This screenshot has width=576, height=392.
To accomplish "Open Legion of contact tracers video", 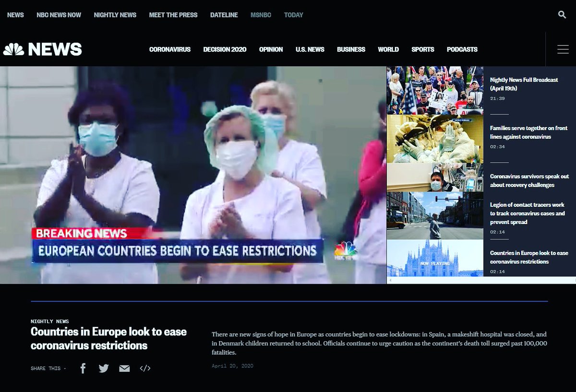I will pos(528,213).
